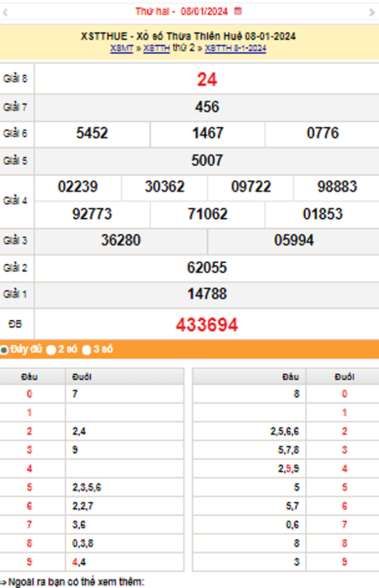
Task: Click the Giải 7 number 456
Action: pos(207,107)
